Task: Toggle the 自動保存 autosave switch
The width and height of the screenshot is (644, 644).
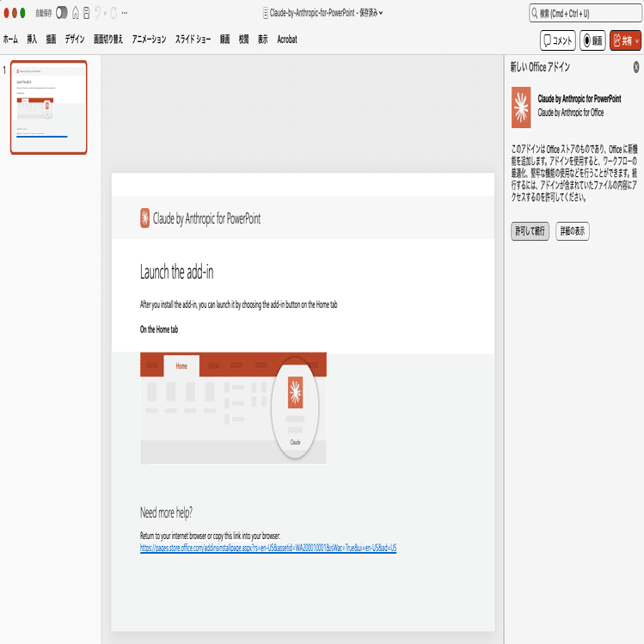Action: point(62,13)
